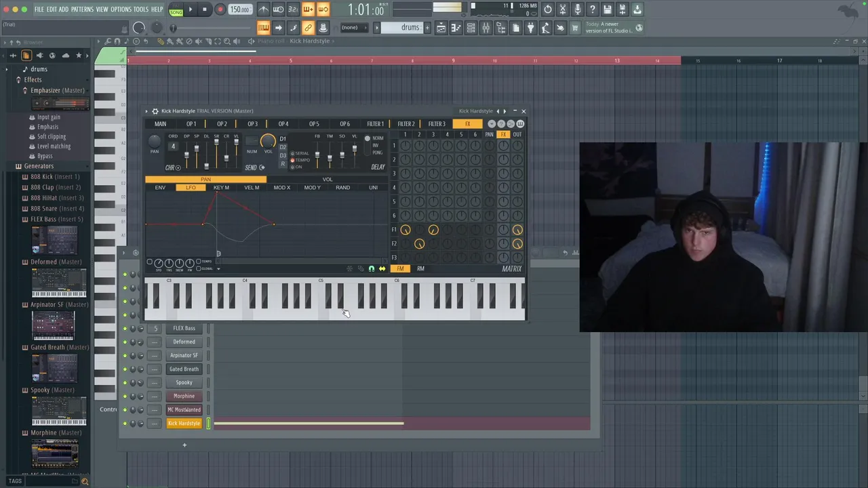Viewport: 868px width, 488px height.
Task: Switch to the FILTER 1 tab
Action: (375, 124)
